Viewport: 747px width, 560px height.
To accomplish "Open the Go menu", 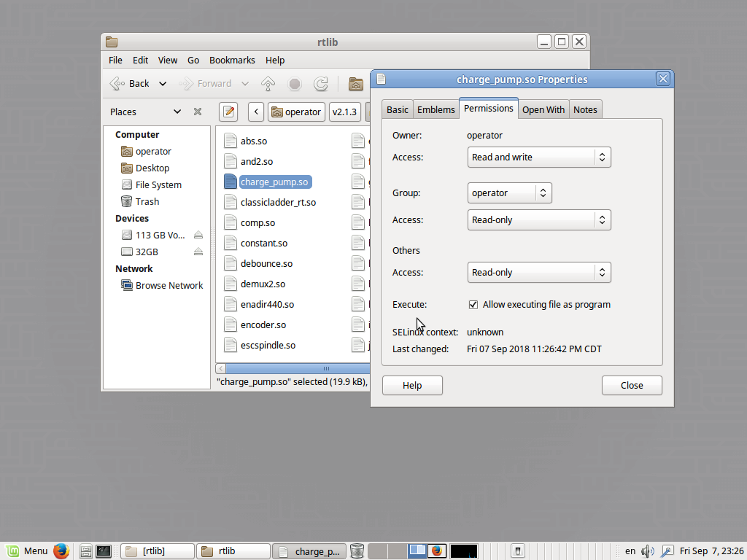I will [193, 60].
